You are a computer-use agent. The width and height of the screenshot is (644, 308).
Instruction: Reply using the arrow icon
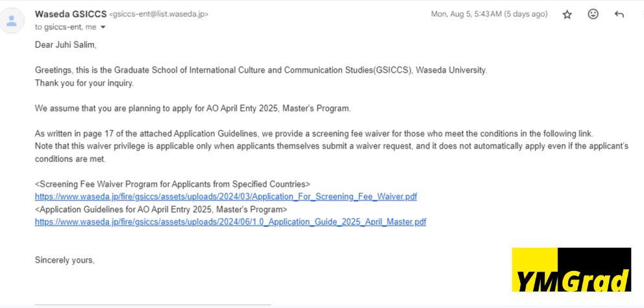(x=619, y=15)
